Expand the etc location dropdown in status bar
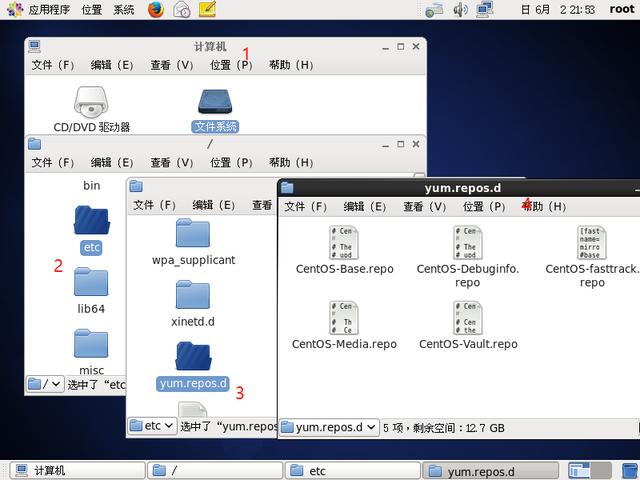This screenshot has height=480, width=640. pyautogui.click(x=152, y=426)
